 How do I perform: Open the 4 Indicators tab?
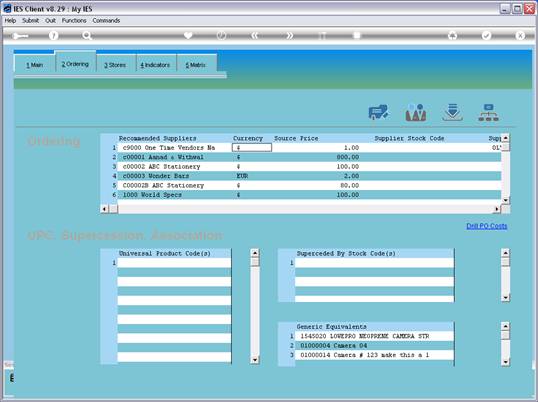(155, 65)
